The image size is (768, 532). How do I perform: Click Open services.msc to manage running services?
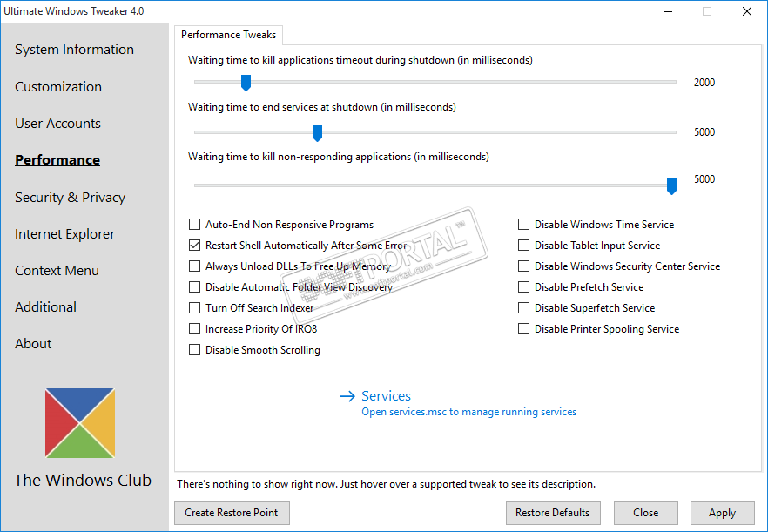tap(468, 412)
